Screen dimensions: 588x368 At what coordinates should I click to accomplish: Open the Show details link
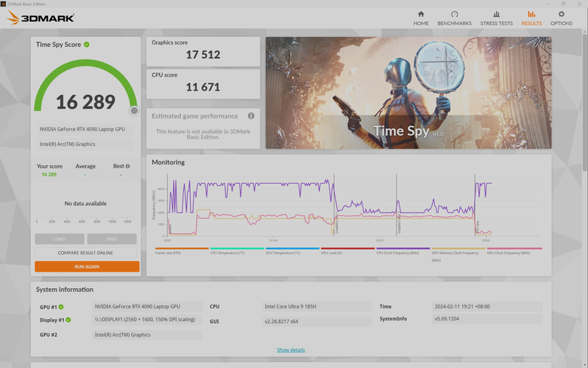tap(291, 350)
